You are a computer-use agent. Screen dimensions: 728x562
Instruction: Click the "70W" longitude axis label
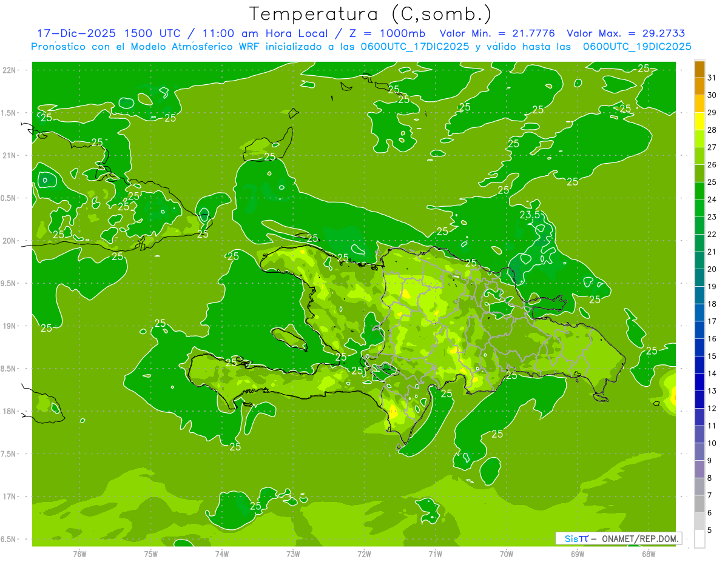point(507,554)
